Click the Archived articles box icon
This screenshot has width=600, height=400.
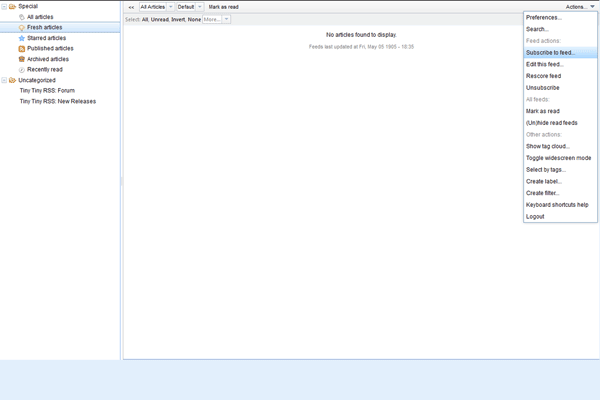22,59
